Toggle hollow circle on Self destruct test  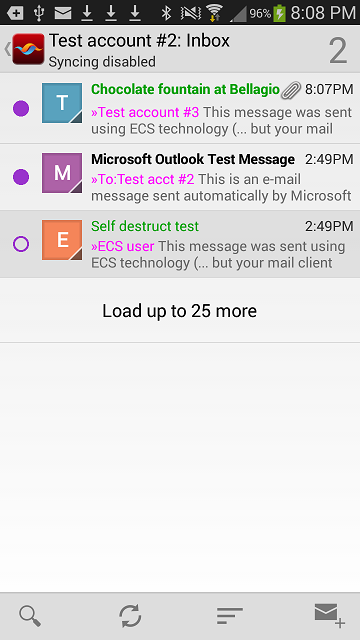pyautogui.click(x=21, y=244)
